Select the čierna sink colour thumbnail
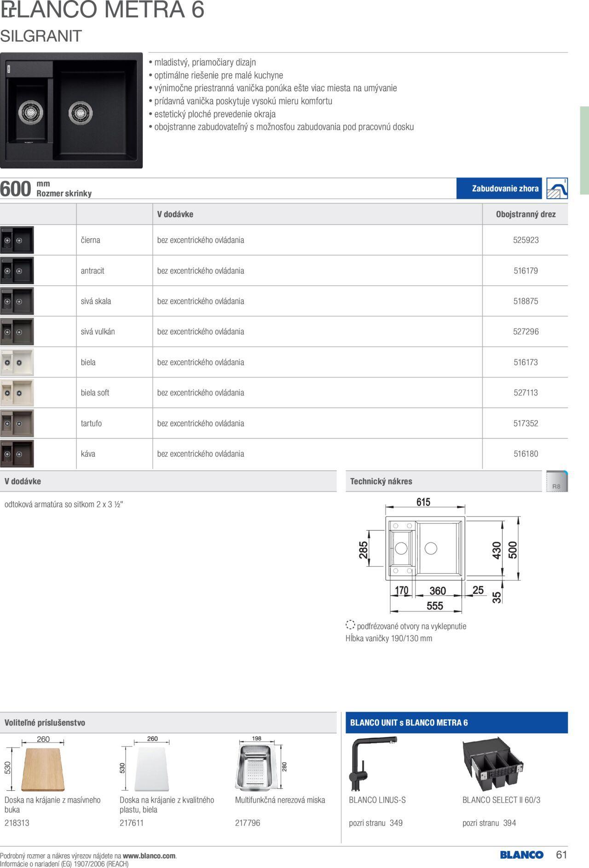Screen dimensions: 589x868 (x=17, y=240)
